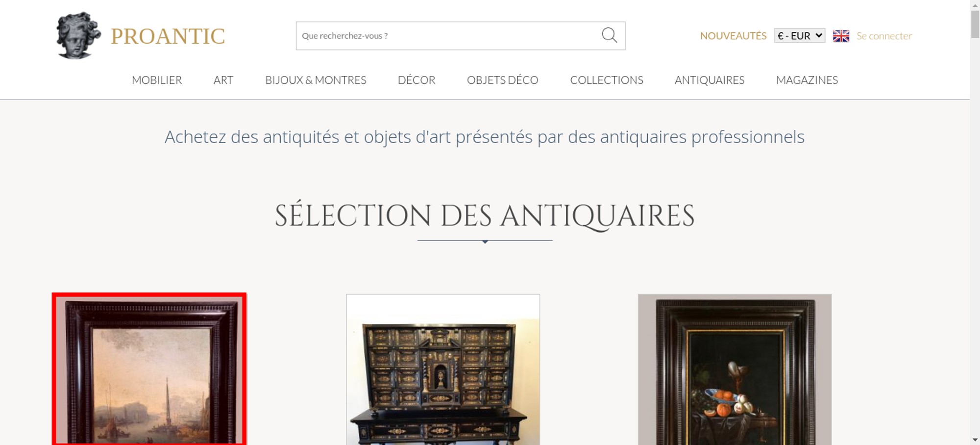Open the ART menu
The image size is (980, 445).
coord(223,80)
